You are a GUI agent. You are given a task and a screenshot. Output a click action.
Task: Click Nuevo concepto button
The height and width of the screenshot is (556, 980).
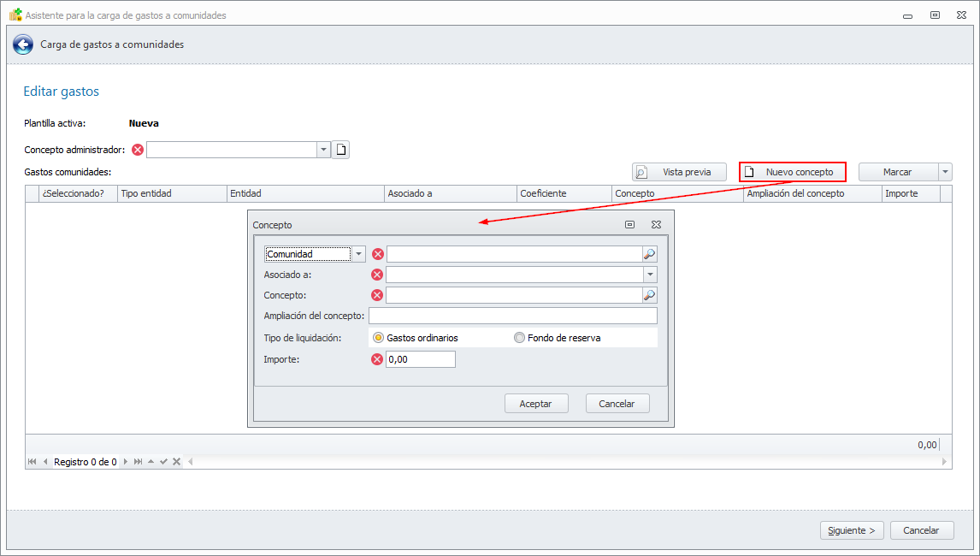click(793, 172)
